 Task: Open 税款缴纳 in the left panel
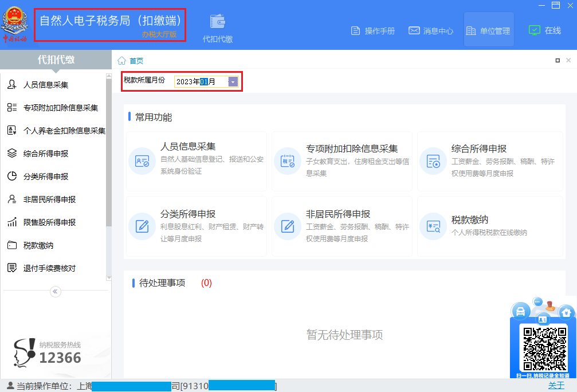pos(41,245)
